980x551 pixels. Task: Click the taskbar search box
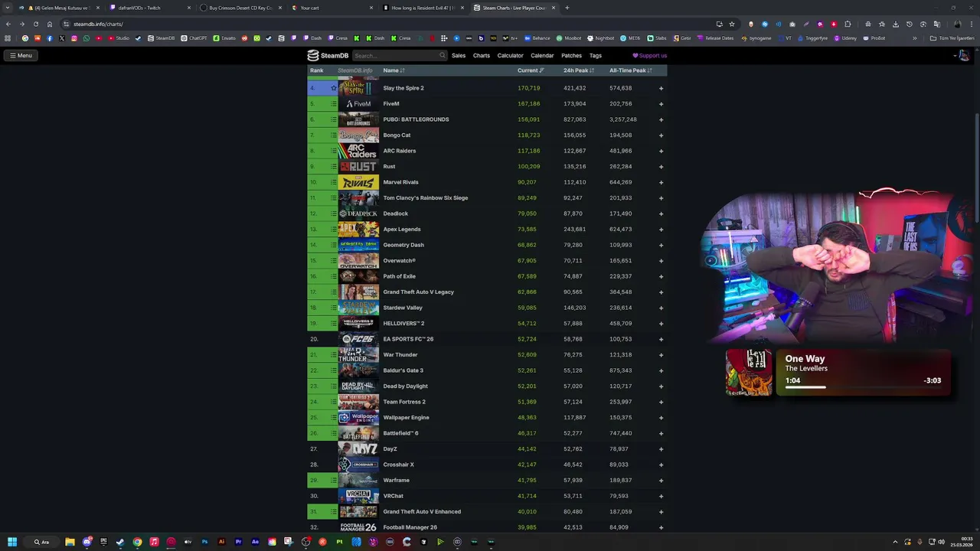click(41, 542)
